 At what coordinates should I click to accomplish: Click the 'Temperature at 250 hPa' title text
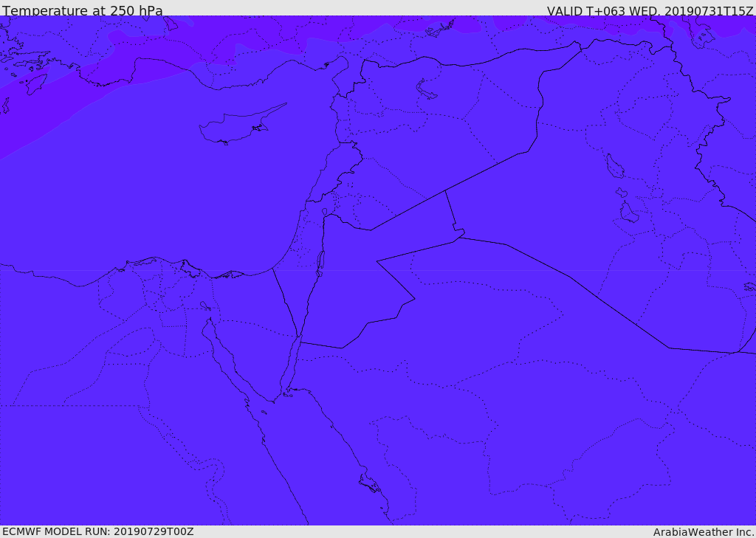pyautogui.click(x=83, y=10)
